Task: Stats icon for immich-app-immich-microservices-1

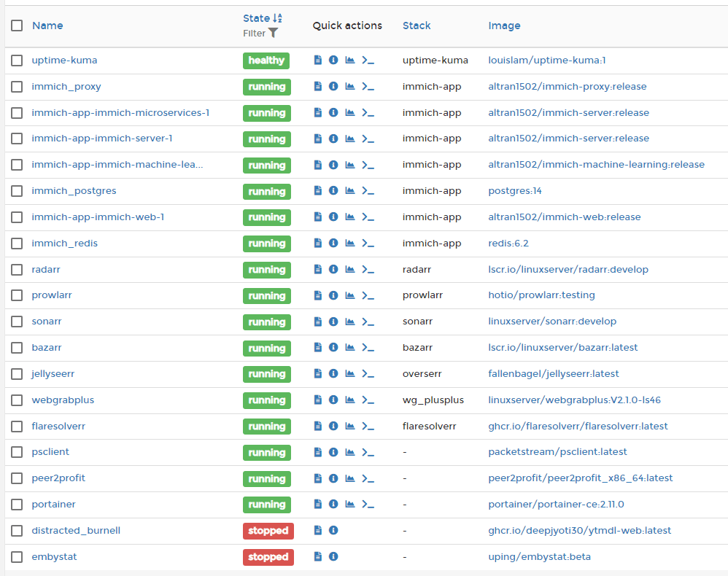Action: 350,112
